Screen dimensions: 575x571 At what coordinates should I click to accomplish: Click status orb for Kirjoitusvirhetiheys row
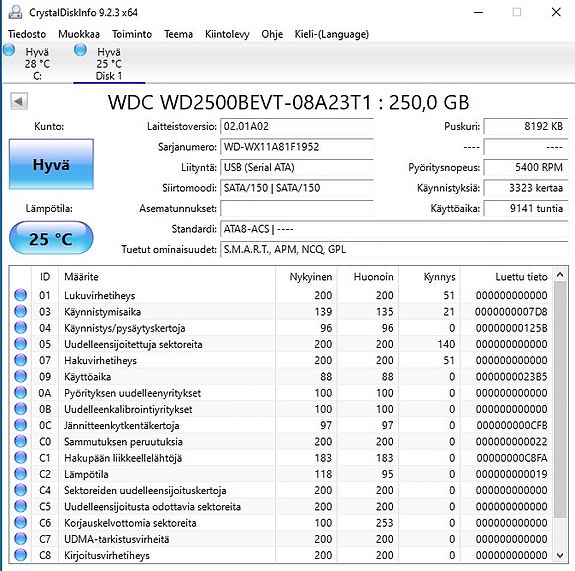[x=21, y=555]
